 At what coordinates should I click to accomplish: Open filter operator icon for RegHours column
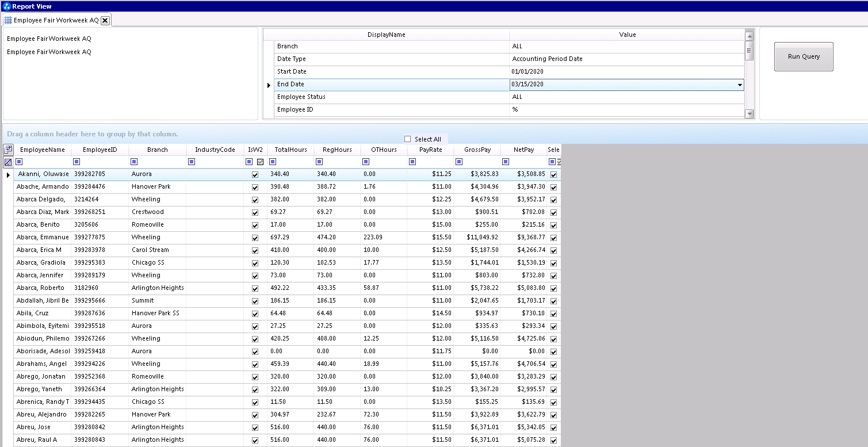point(319,162)
